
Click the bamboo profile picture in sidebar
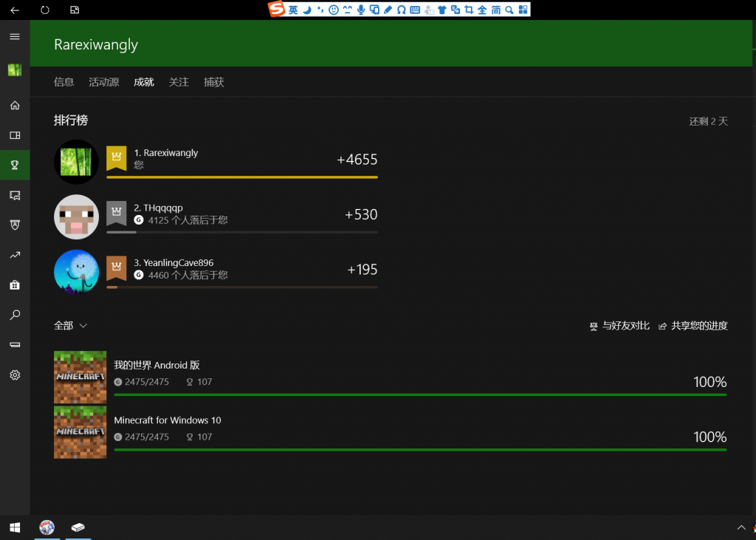tap(15, 70)
